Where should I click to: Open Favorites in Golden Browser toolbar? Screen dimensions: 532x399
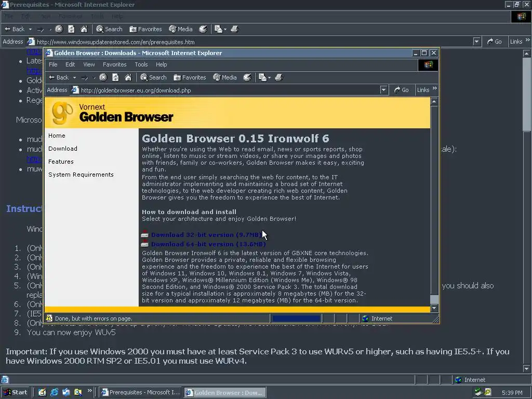point(190,77)
